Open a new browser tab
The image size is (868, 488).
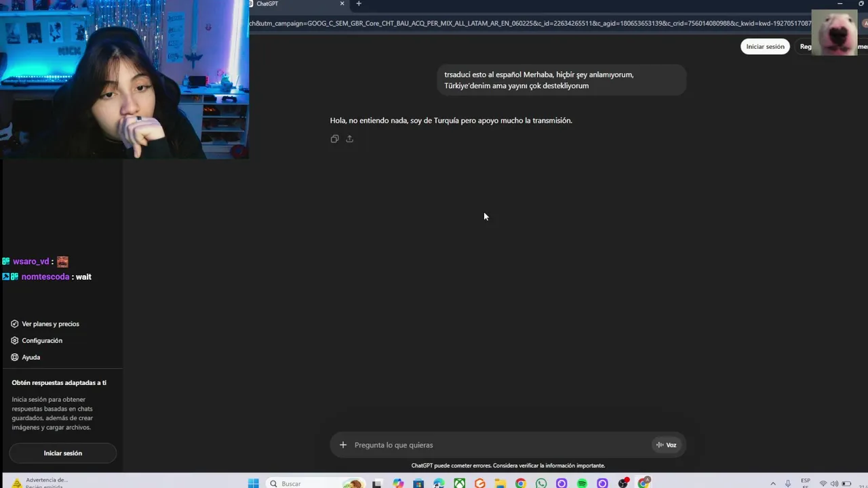click(359, 3)
